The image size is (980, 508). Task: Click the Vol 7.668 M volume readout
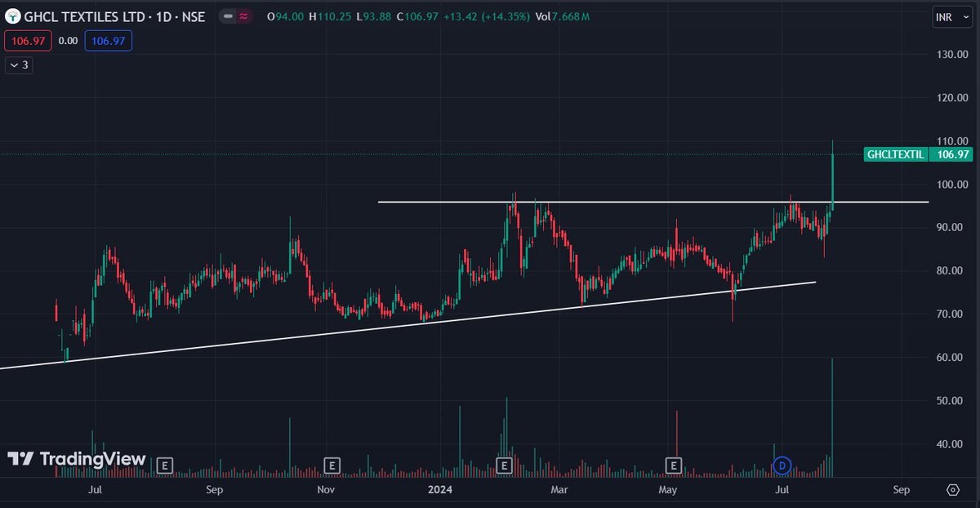pyautogui.click(x=562, y=16)
